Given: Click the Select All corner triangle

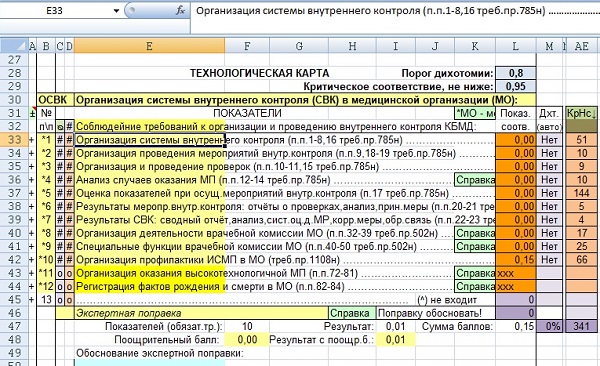Looking at the screenshot, I should click(x=14, y=46).
